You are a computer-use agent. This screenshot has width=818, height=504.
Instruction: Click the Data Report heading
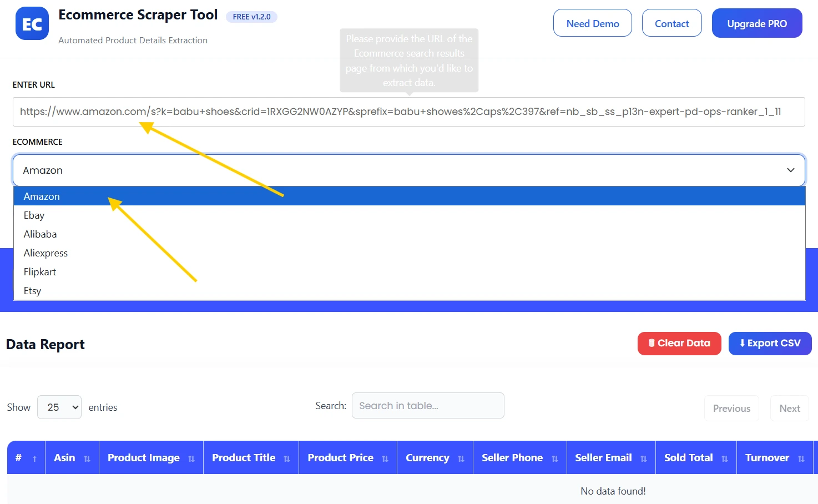46,344
